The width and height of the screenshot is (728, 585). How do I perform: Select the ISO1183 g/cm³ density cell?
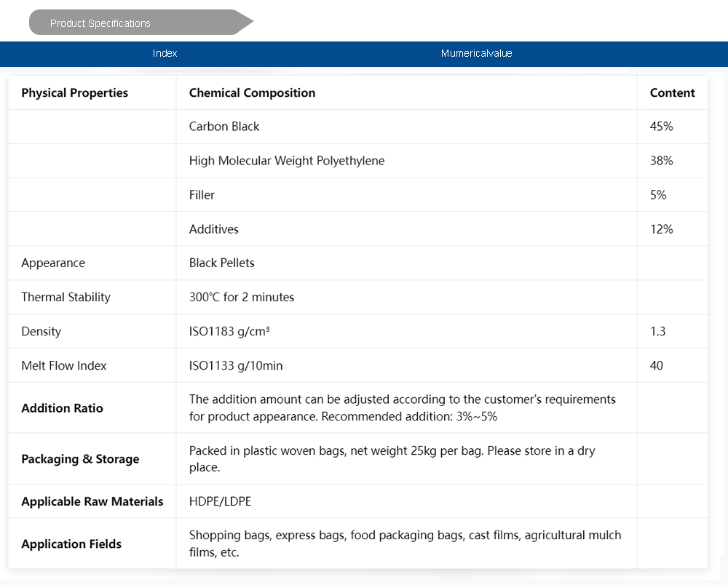click(x=229, y=331)
